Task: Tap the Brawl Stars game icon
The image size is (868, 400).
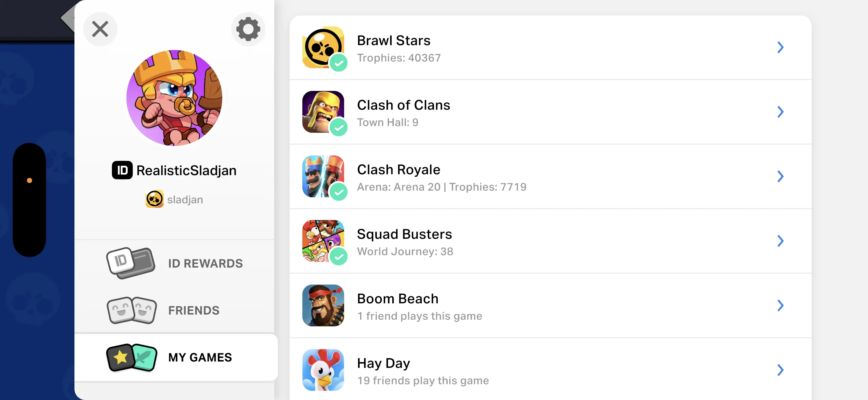Action: tap(323, 47)
